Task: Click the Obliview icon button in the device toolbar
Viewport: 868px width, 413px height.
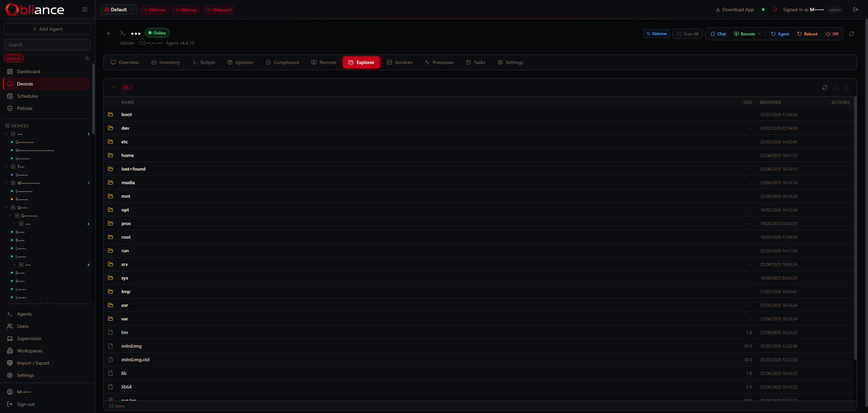Action: pos(656,34)
